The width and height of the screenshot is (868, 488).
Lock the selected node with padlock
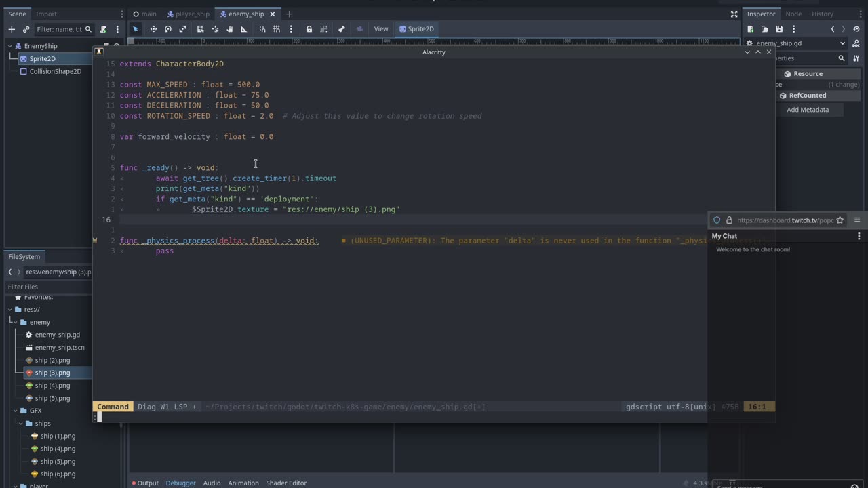tap(309, 29)
